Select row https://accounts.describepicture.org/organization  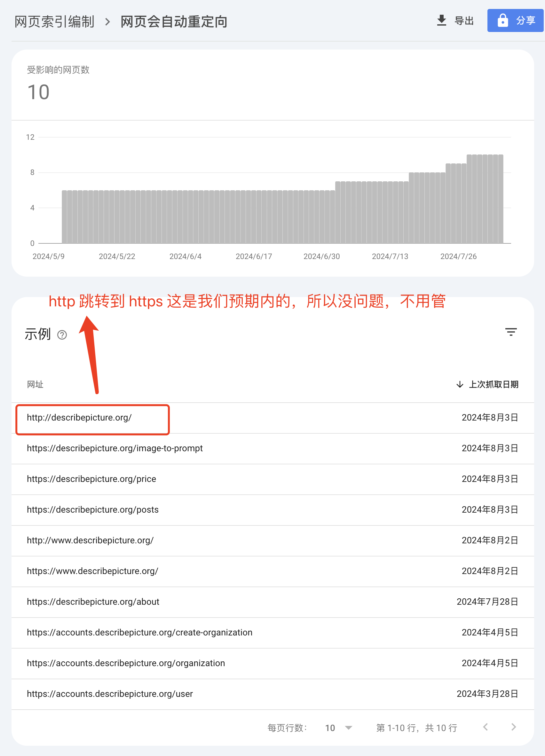click(x=273, y=663)
